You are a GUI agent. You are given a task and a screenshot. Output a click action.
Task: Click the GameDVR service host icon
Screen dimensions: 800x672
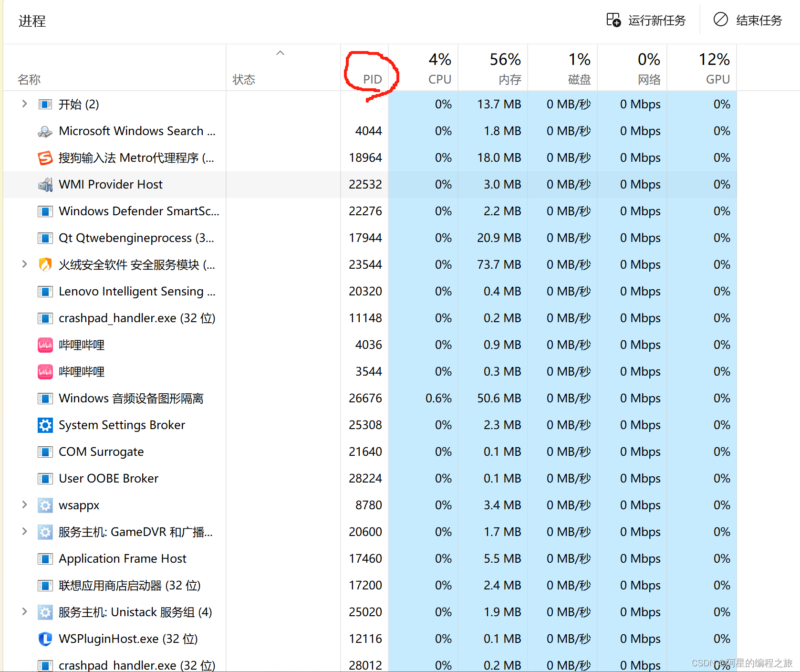[x=45, y=532]
